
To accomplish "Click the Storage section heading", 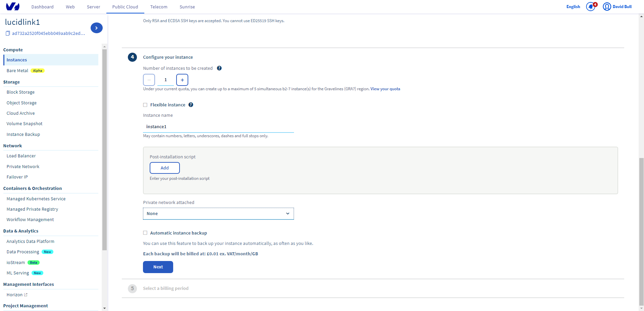I will click(x=11, y=82).
